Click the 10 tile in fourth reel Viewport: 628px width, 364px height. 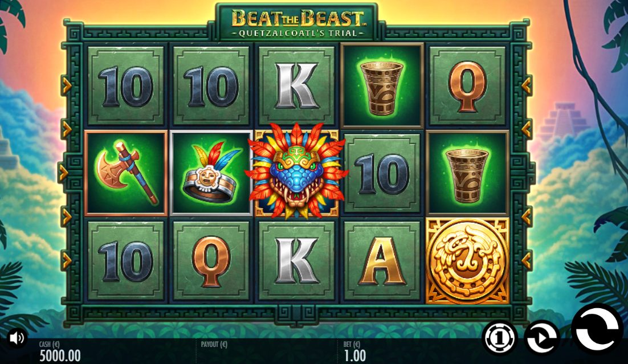tap(382, 173)
